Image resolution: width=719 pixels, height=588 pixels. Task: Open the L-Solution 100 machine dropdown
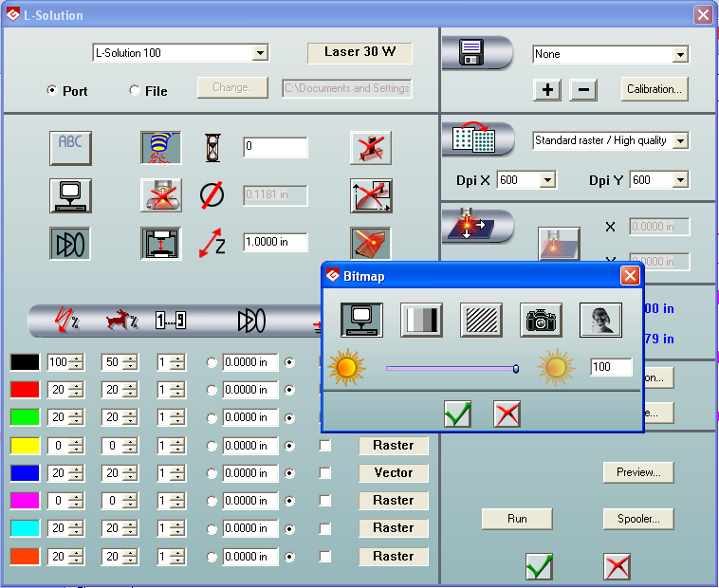(260, 53)
